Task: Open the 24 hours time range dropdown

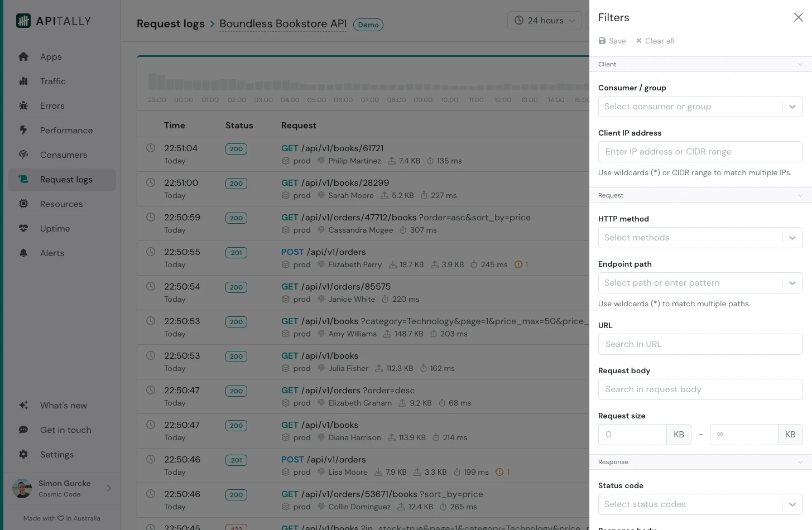Action: click(x=545, y=20)
